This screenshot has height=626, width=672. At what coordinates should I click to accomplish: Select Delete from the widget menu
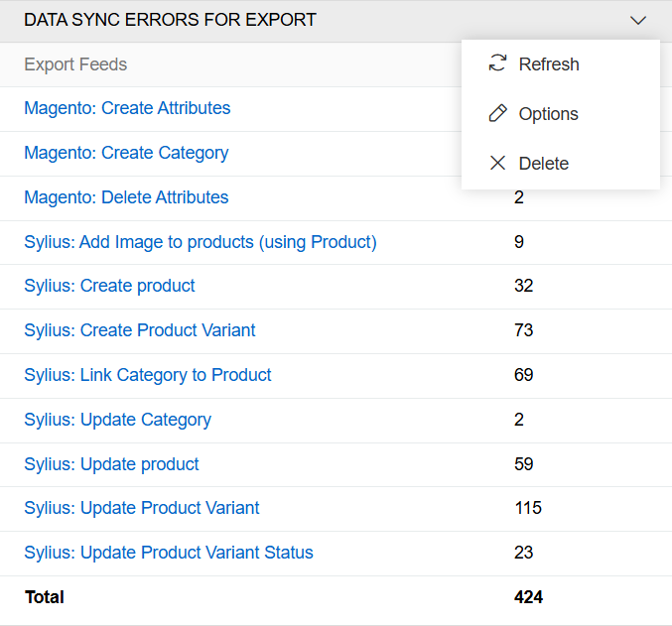click(543, 164)
